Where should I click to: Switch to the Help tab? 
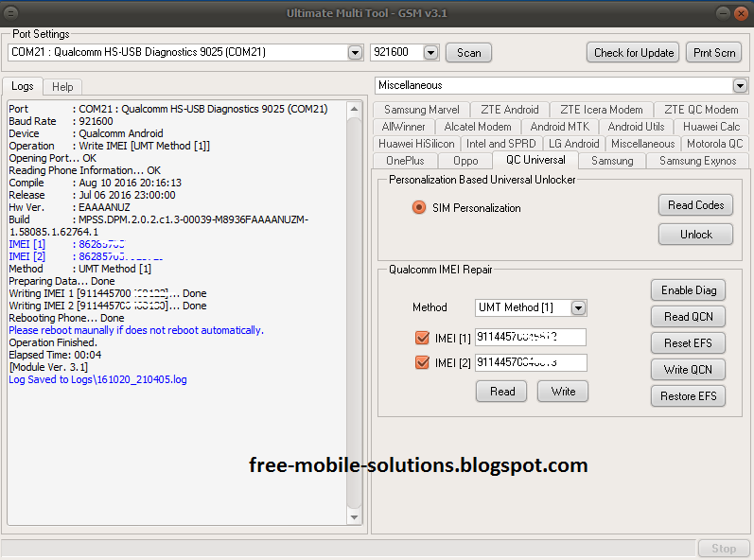coord(62,87)
